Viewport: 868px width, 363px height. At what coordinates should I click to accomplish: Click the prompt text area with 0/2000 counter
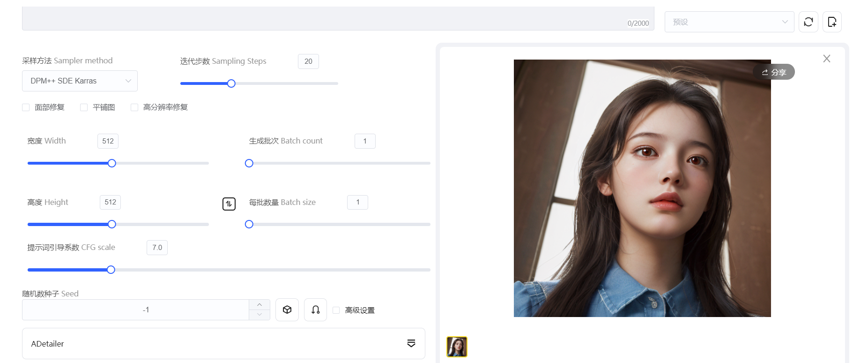click(x=338, y=18)
